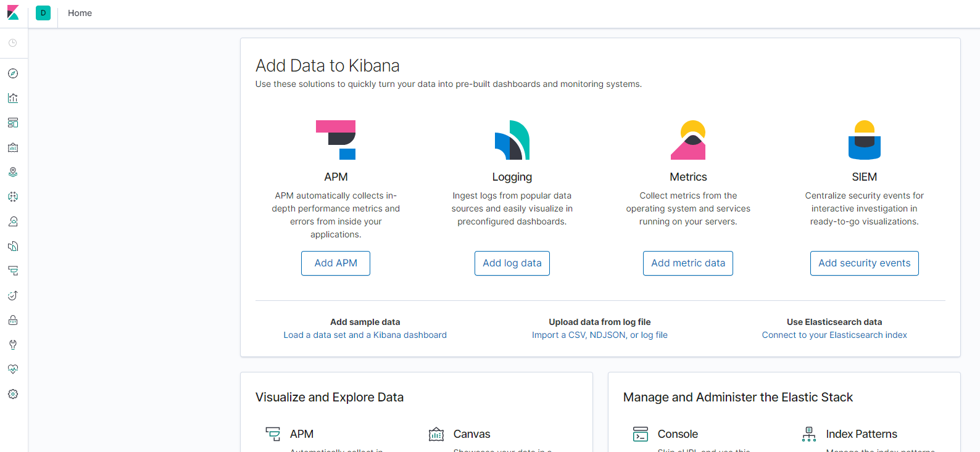
Task: Click the 'SIEM' card title
Action: pyautogui.click(x=865, y=177)
